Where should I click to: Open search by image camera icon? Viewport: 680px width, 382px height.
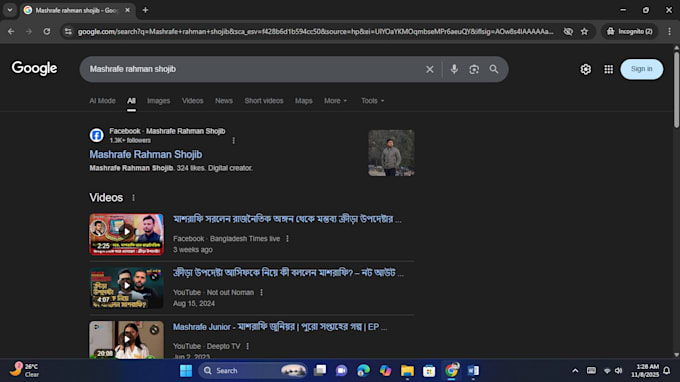(x=474, y=69)
